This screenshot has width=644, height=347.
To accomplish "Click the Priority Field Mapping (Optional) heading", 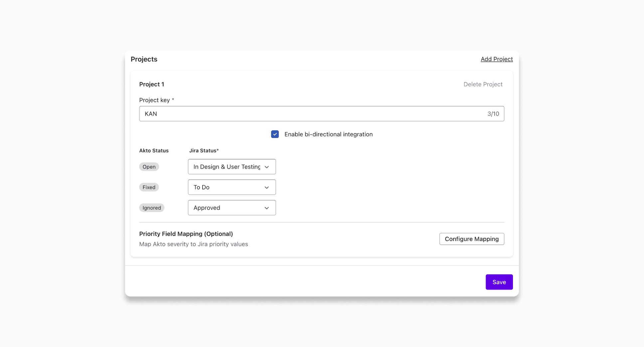I will point(186,234).
